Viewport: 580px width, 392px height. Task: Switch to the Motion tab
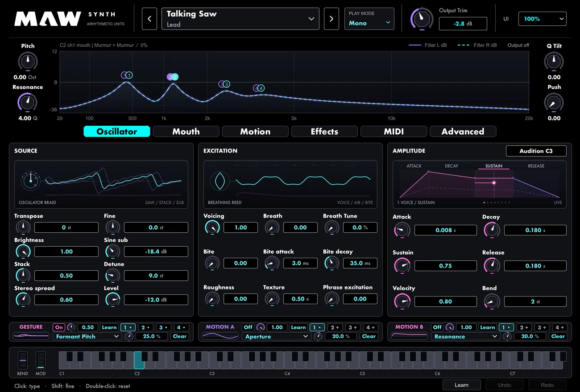pyautogui.click(x=255, y=132)
